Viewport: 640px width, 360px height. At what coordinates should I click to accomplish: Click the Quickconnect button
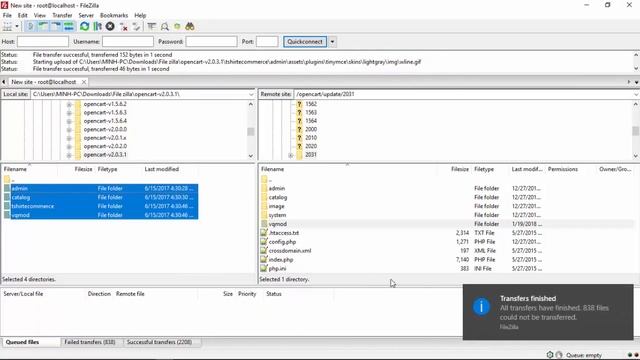point(305,42)
